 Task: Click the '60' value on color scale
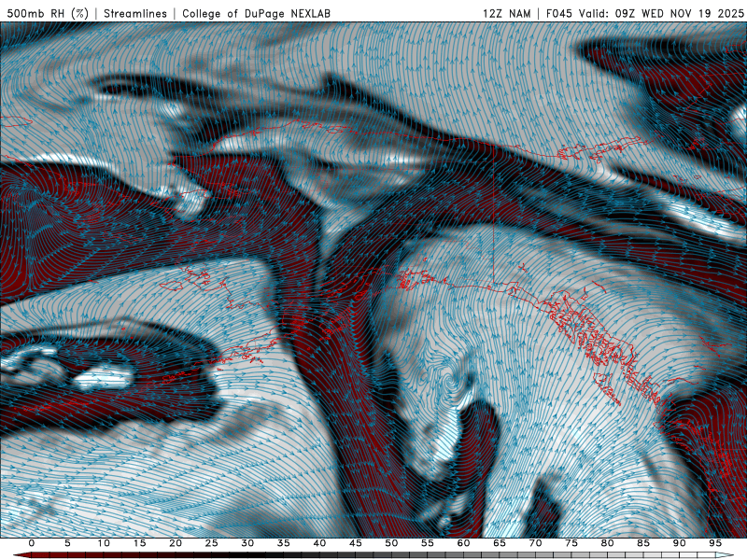coord(463,543)
